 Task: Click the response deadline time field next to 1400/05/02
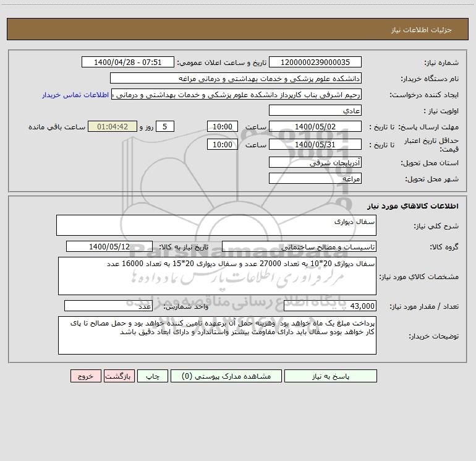click(x=222, y=126)
